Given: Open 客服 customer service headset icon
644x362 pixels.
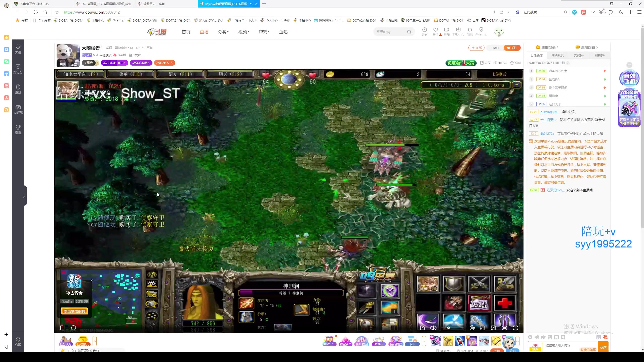Looking at the screenshot, I should 18,342.
